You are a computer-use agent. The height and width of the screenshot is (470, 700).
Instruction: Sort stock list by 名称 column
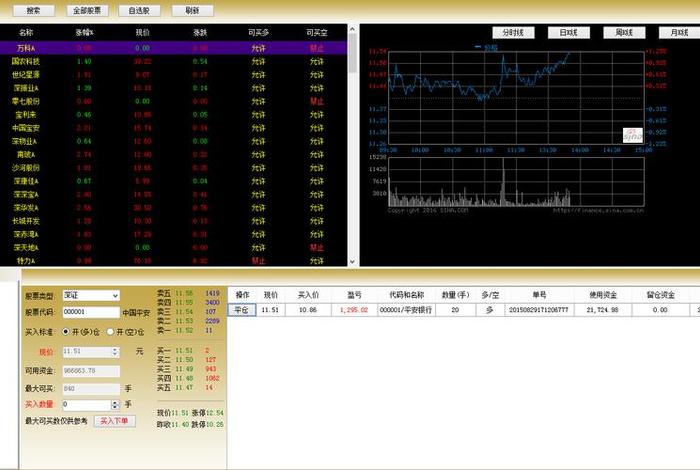coord(26,33)
